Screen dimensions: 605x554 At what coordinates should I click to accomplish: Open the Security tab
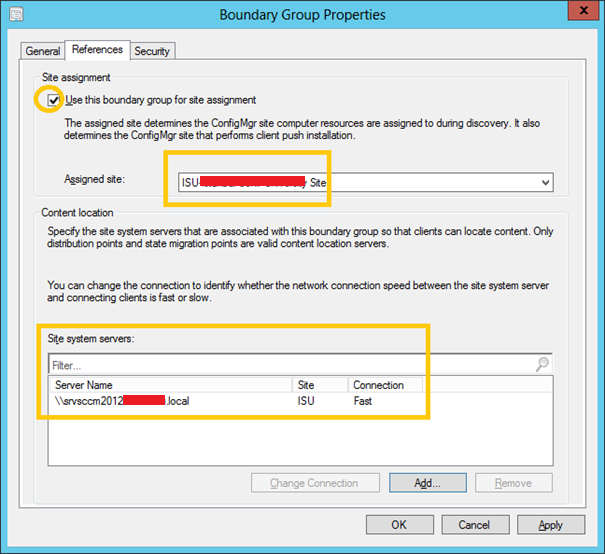pyautogui.click(x=152, y=51)
